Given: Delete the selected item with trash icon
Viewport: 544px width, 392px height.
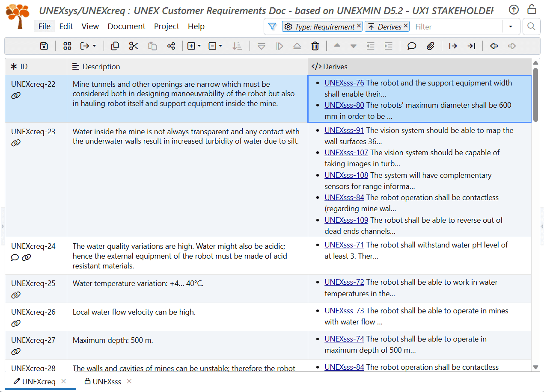Looking at the screenshot, I should 315,46.
